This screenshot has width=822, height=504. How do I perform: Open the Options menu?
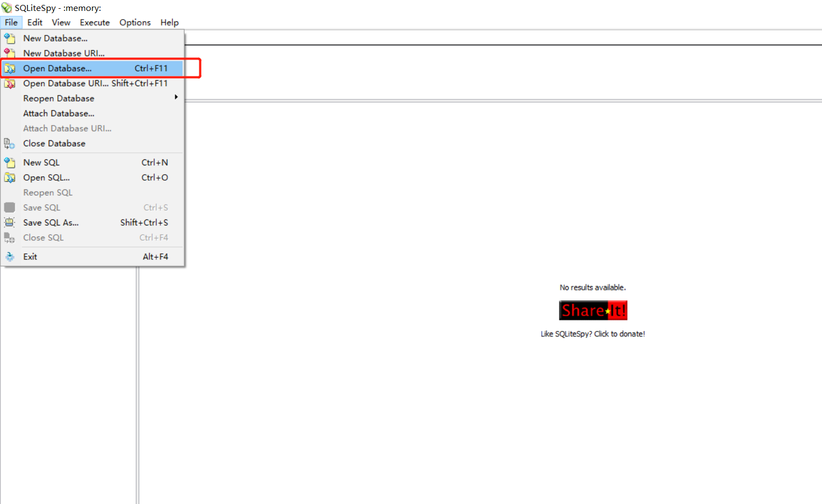point(134,22)
